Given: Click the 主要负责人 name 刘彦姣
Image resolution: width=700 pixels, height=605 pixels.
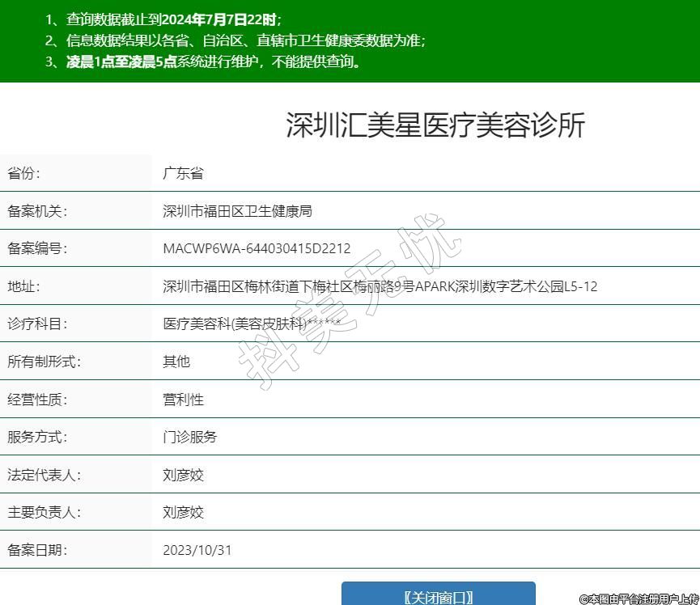Looking at the screenshot, I should point(183,512).
